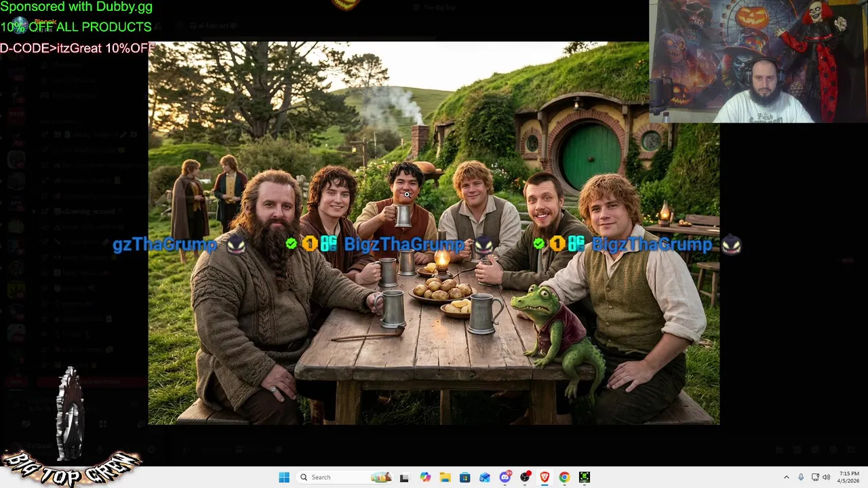The width and height of the screenshot is (868, 488).
Task: Switch to OBS Studio in the taskbar
Action: tap(525, 477)
